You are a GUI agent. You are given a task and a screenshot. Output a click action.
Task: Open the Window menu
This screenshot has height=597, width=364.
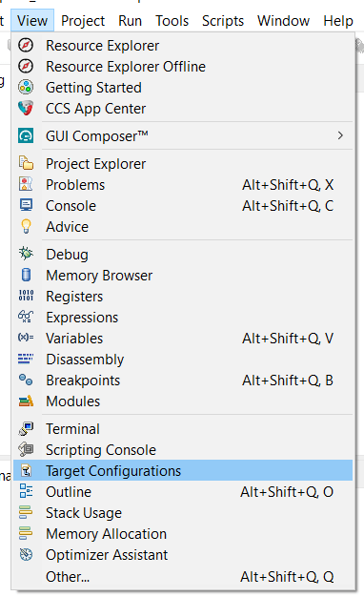283,21
